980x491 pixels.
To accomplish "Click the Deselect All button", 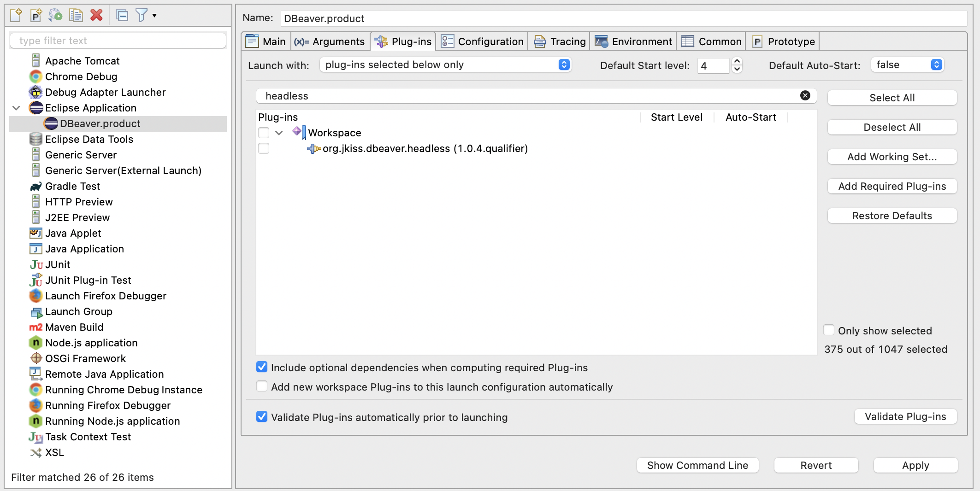I will pyautogui.click(x=892, y=127).
